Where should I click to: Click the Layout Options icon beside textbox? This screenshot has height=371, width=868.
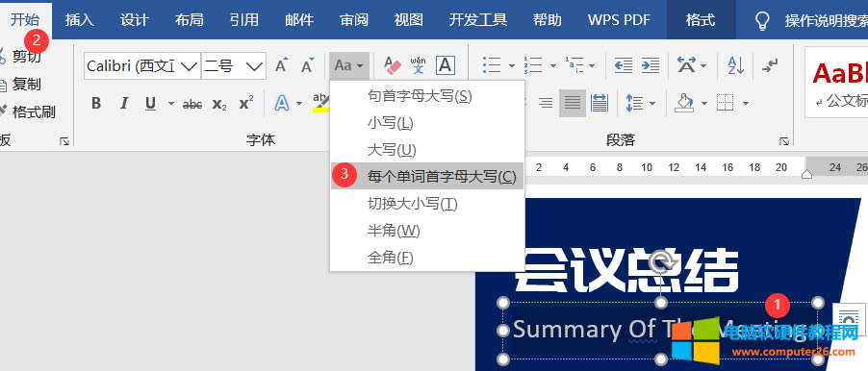pyautogui.click(x=849, y=320)
